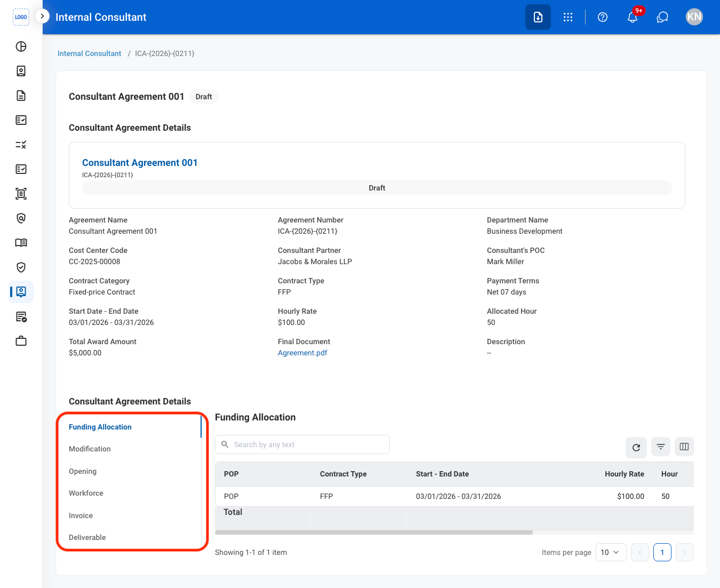Open the help question mark icon
This screenshot has height=588, width=720.
click(603, 17)
